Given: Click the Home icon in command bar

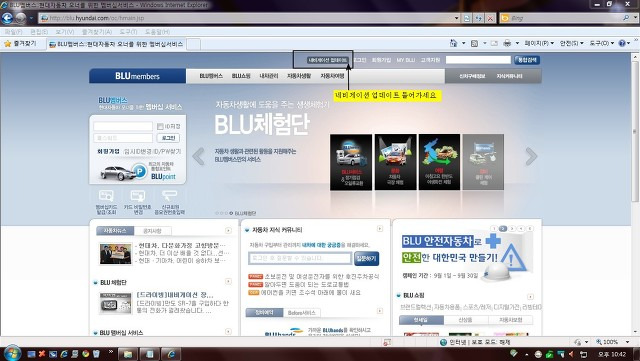Looking at the screenshot, I should pos(453,43).
